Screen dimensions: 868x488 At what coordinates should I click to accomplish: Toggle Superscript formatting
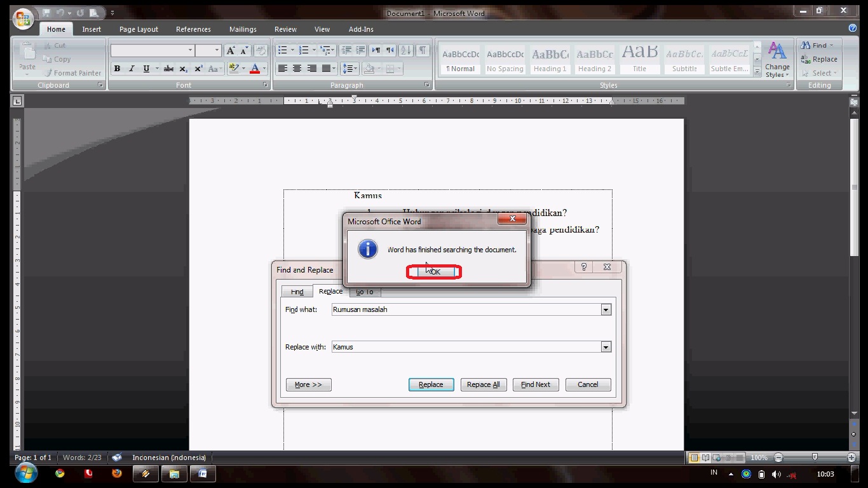(198, 69)
